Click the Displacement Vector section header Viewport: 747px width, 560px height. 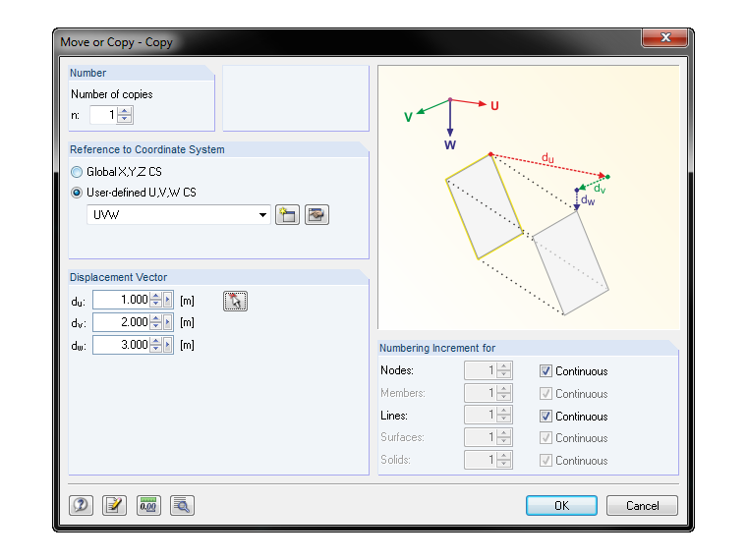(119, 277)
